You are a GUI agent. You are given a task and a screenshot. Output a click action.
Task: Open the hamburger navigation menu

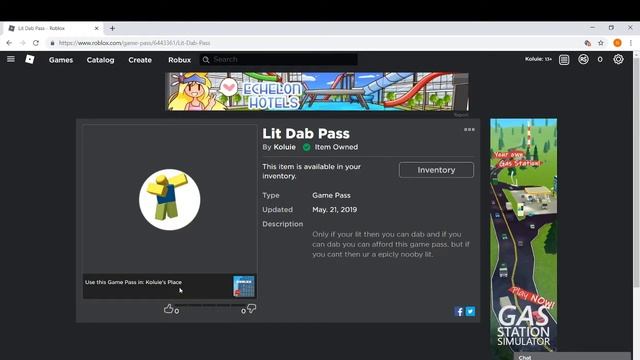tap(11, 59)
